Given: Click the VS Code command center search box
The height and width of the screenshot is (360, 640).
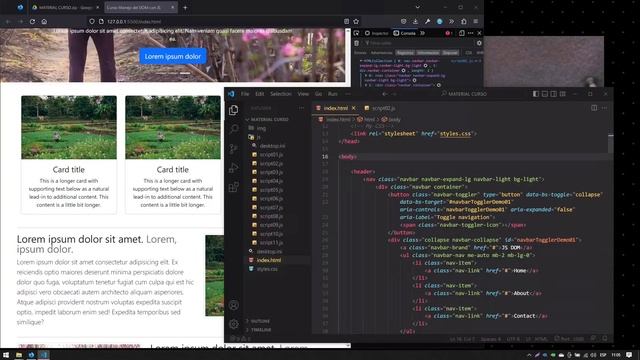Looking at the screenshot, I should [x=464, y=94].
